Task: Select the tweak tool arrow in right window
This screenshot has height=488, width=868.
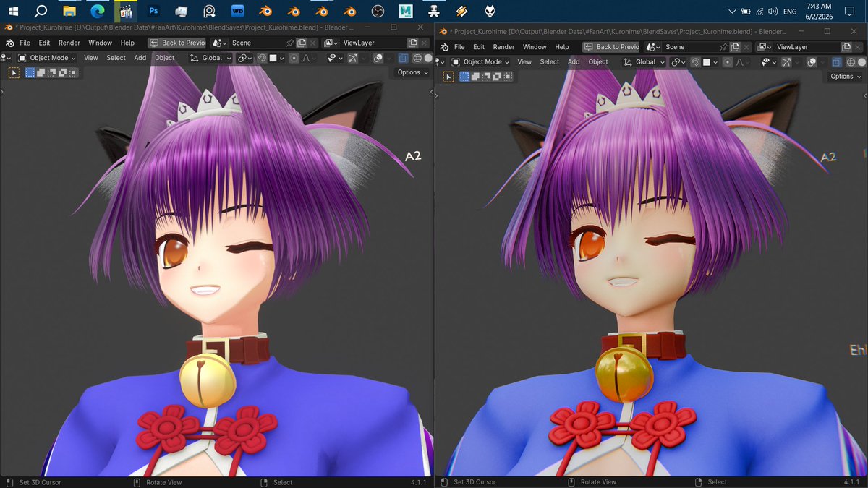Action: pos(448,76)
